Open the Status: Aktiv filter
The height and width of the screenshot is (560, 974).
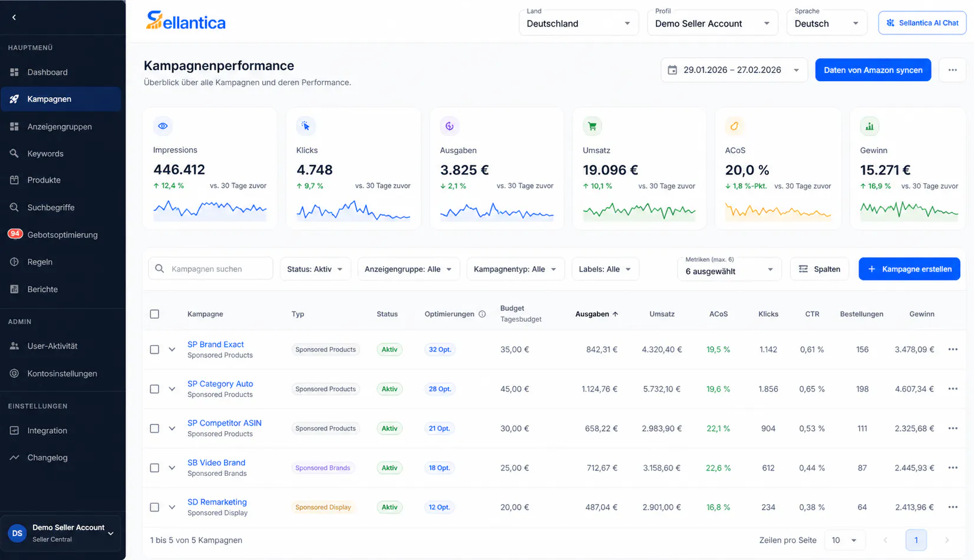[315, 269]
